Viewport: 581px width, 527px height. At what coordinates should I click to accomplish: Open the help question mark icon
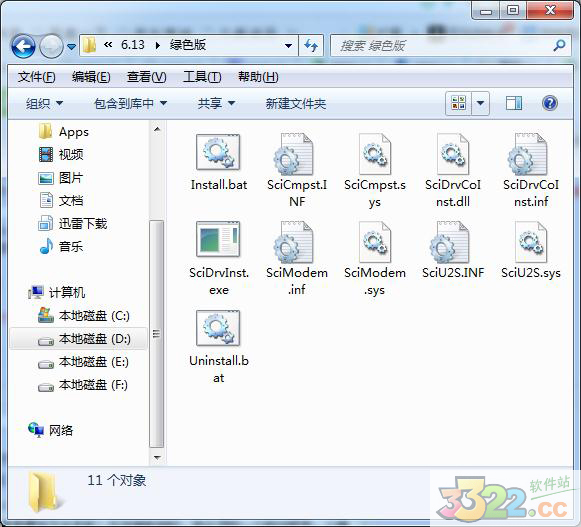550,103
